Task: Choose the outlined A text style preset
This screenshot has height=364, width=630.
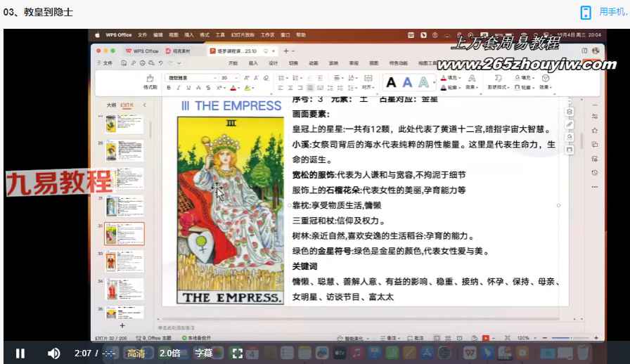Action: coord(423,82)
